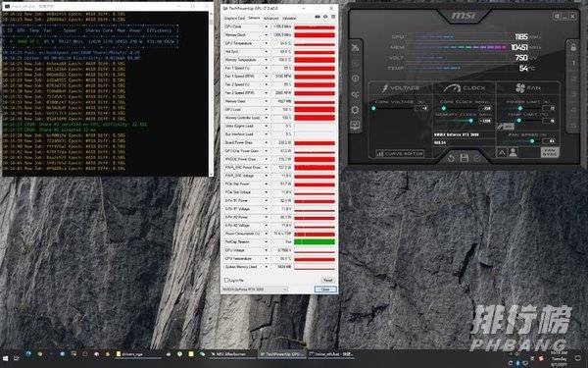588x368 pixels.
Task: Click the Afterburner apply checkmark icon
Action: 477,158
